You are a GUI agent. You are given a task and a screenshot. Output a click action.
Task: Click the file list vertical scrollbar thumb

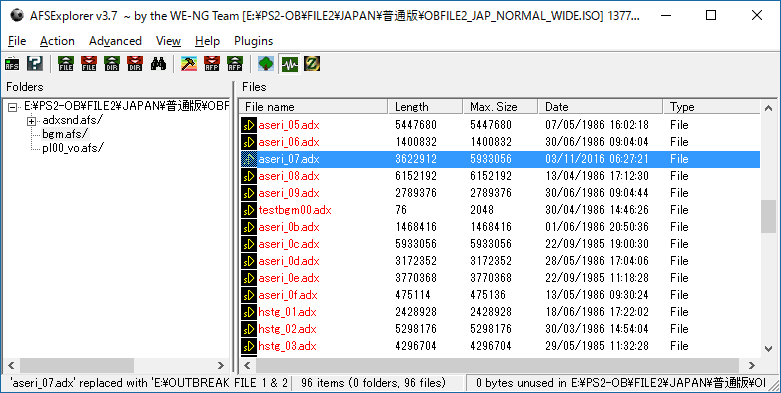point(769,216)
